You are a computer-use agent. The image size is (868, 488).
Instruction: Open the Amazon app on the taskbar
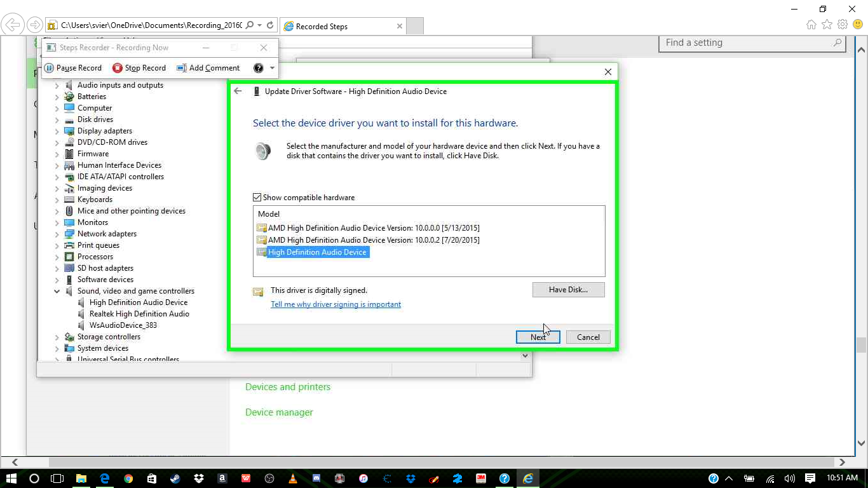[222, 478]
